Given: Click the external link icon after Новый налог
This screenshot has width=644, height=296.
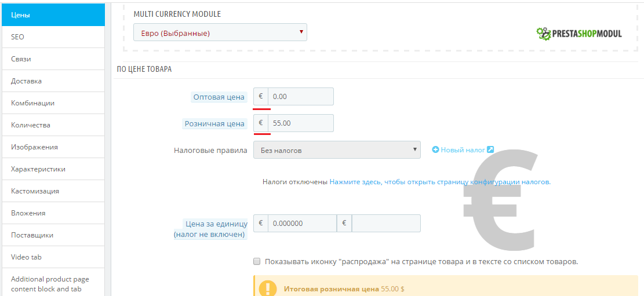Looking at the screenshot, I should pos(490,150).
